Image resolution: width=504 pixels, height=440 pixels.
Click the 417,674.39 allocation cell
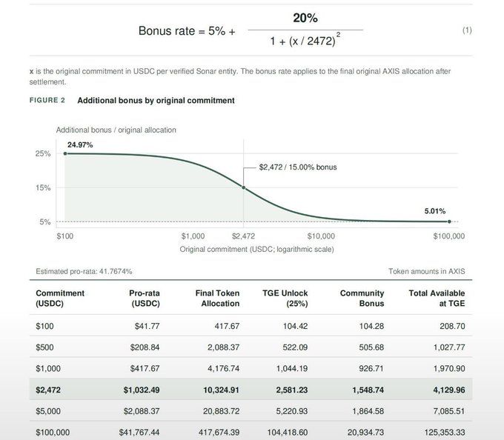pos(219,433)
